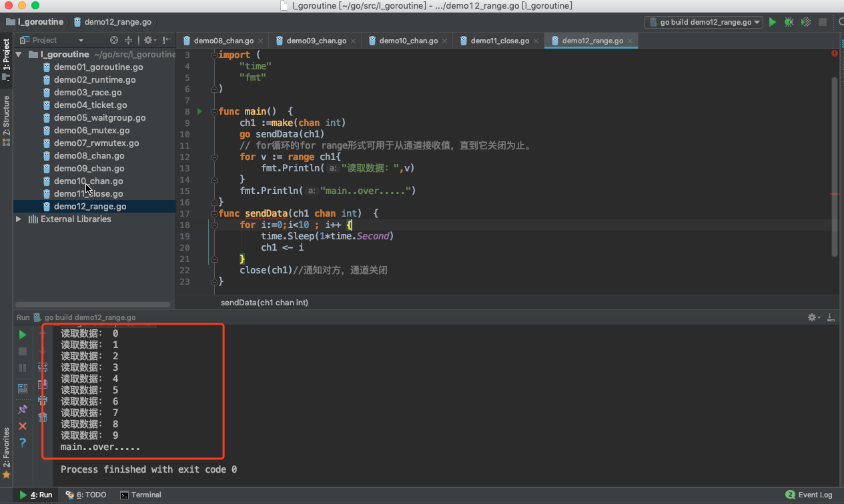844x504 pixels.
Task: Hide the Project panel with hide icon
Action: 166,40
